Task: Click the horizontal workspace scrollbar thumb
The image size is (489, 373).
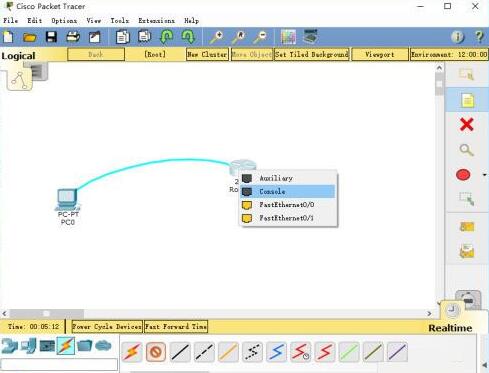Action: (47, 313)
